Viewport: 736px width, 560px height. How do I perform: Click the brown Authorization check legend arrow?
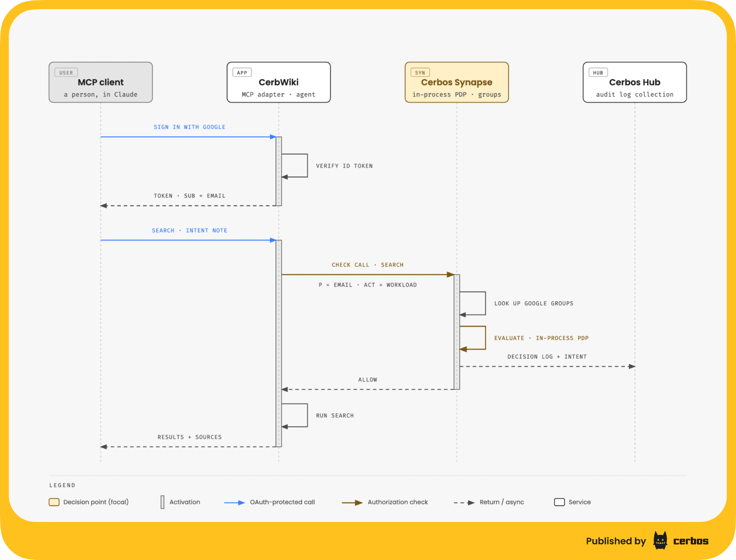click(x=352, y=503)
